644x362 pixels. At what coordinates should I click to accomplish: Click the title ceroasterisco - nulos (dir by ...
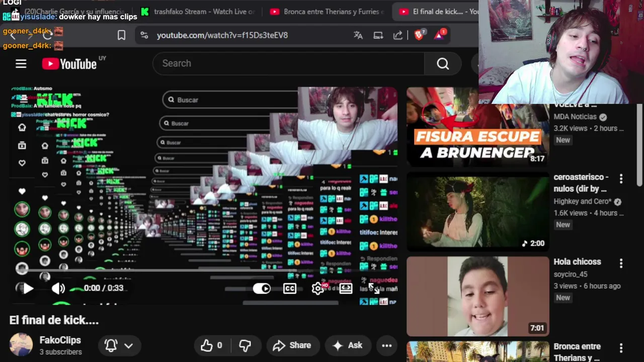click(x=581, y=183)
